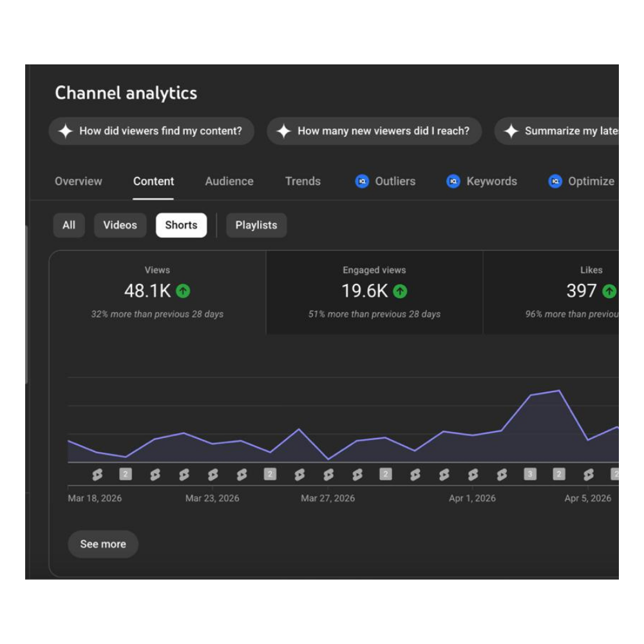Click the 'Channel analytics' heading
Image resolution: width=644 pixels, height=644 pixels.
click(x=126, y=93)
